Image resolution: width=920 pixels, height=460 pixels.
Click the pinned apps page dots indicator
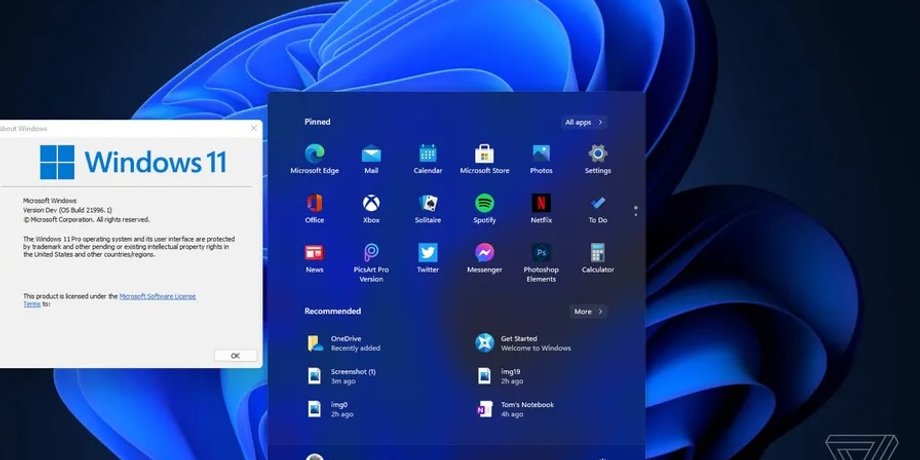[635, 211]
